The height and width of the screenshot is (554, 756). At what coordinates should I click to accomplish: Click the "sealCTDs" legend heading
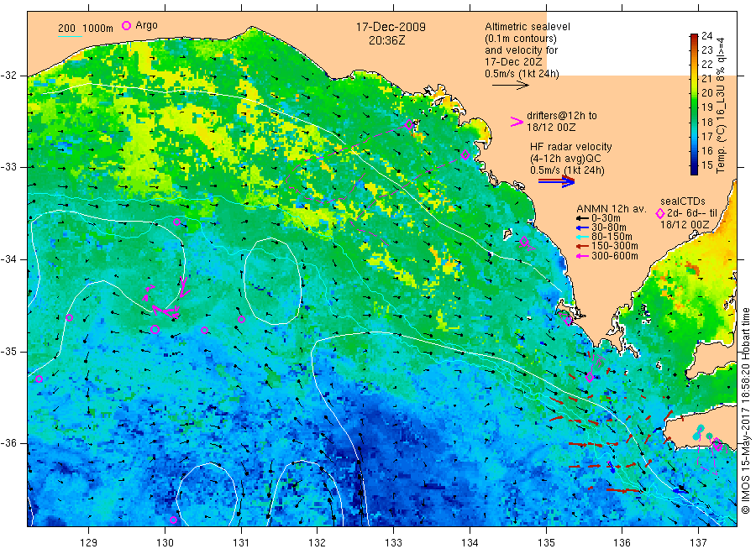click(683, 201)
